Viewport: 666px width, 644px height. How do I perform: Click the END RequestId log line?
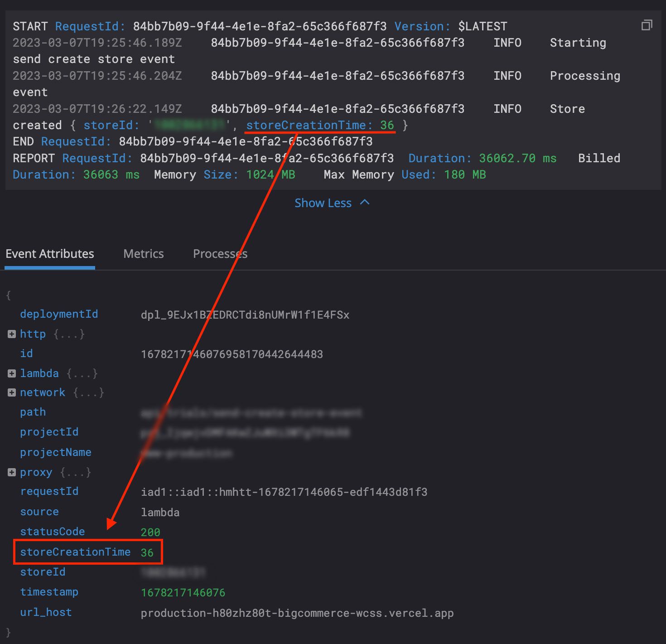193,142
